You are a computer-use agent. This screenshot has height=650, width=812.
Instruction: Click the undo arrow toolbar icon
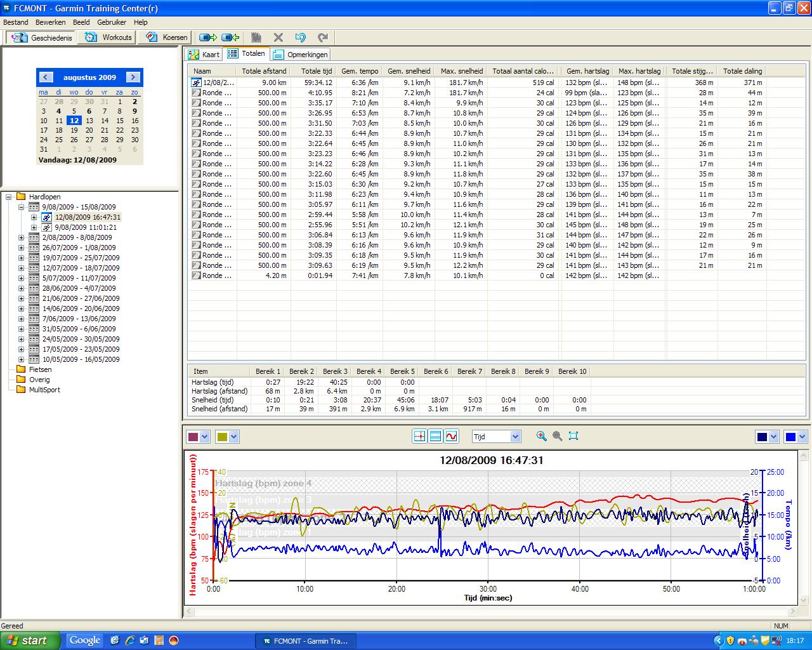(301, 37)
